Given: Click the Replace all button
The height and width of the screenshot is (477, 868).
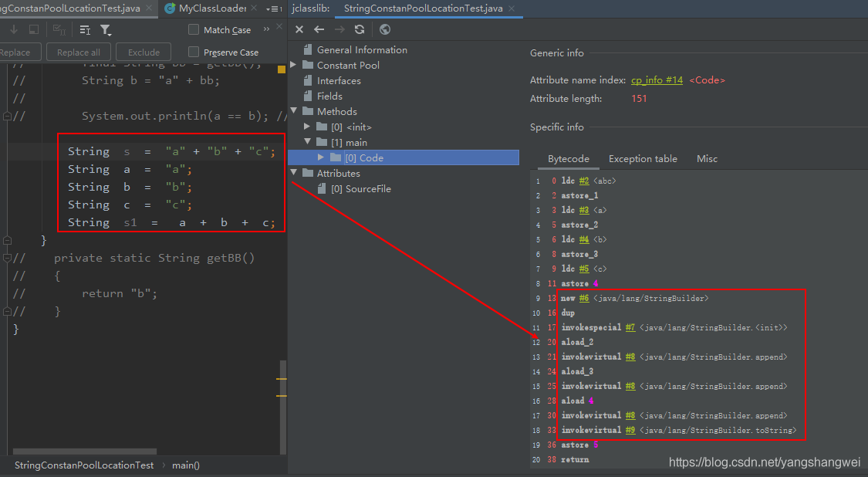Looking at the screenshot, I should click(79, 52).
